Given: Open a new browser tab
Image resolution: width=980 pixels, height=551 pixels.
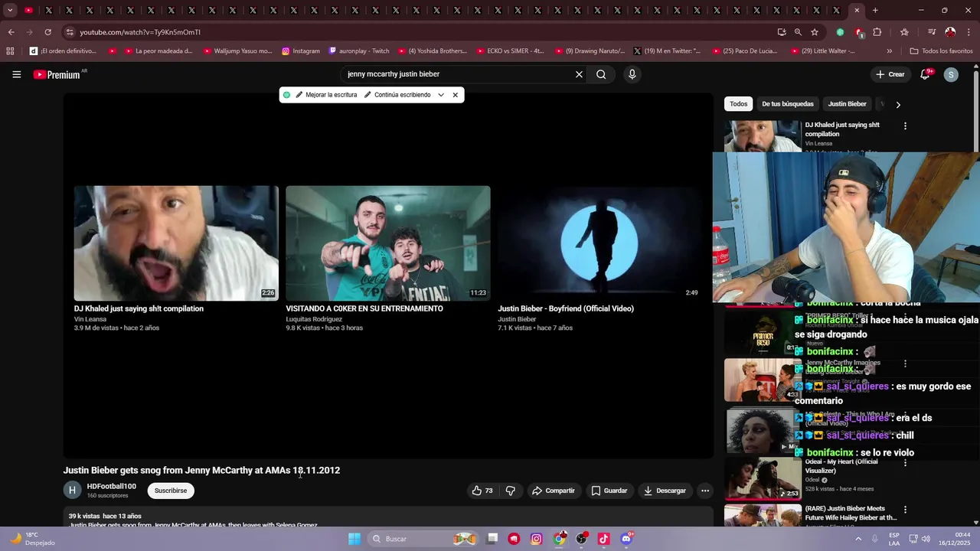Looking at the screenshot, I should [875, 11].
